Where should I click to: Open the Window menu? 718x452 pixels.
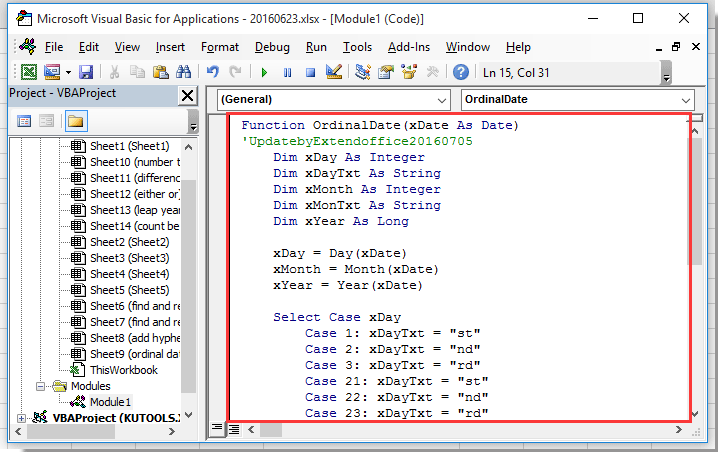[x=468, y=47]
